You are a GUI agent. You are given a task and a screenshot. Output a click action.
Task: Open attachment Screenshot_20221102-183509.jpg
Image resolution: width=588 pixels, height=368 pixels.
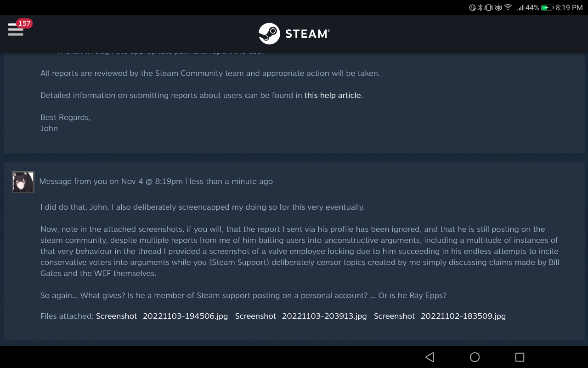point(440,316)
